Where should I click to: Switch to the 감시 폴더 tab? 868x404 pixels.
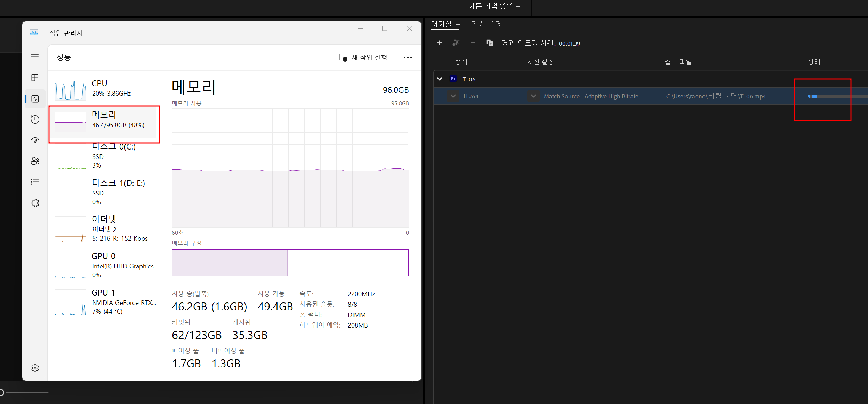(x=486, y=24)
